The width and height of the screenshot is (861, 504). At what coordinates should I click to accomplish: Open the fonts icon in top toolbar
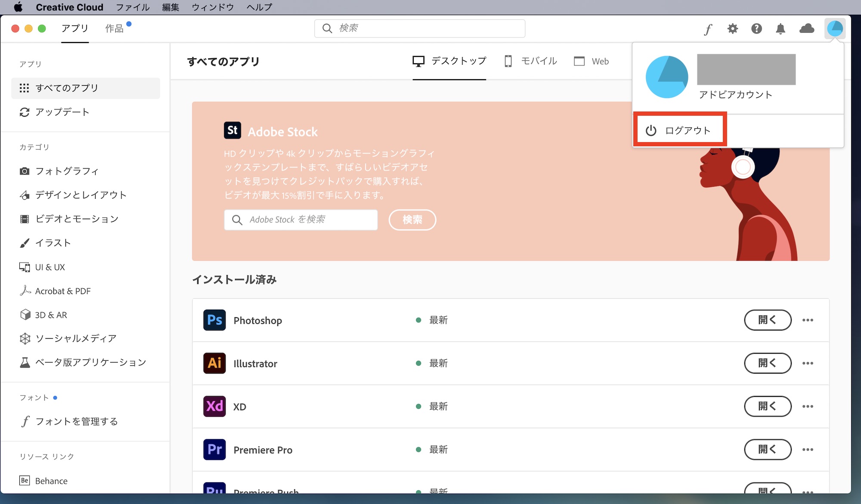[708, 29]
